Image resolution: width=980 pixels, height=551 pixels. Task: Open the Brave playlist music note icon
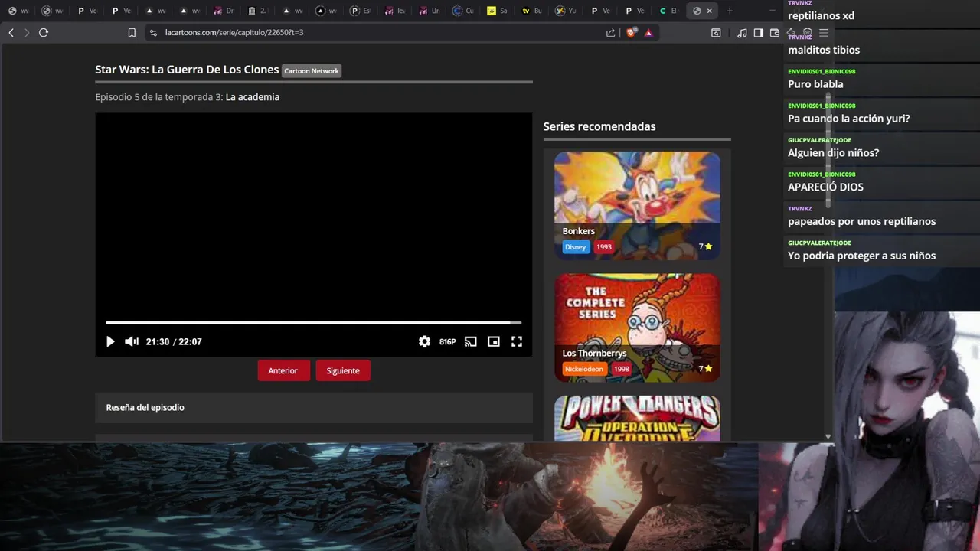pyautogui.click(x=742, y=33)
